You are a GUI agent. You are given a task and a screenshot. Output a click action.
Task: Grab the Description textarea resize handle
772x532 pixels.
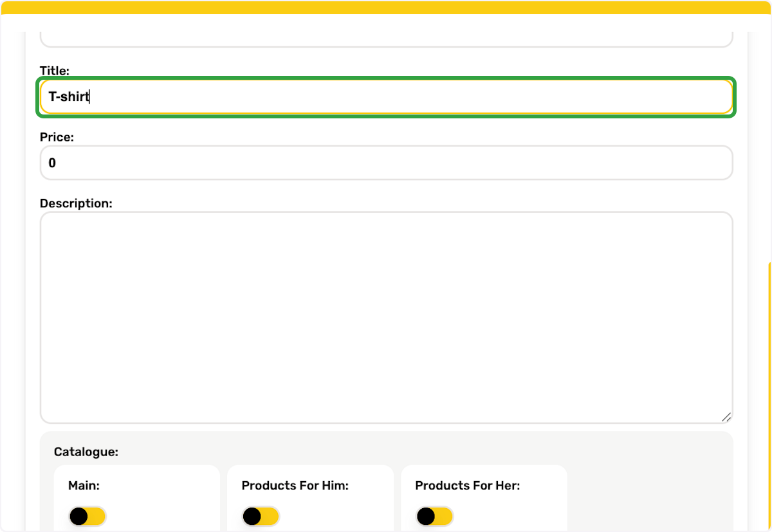coord(726,417)
